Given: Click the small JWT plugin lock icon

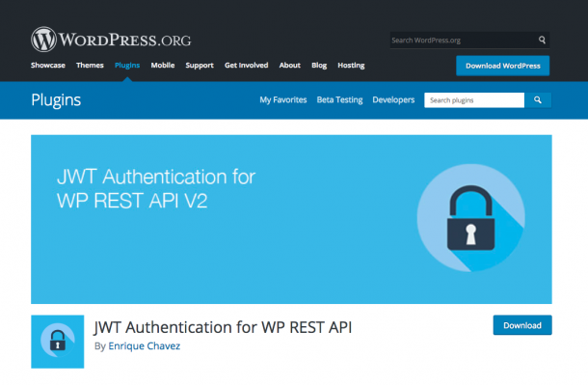Looking at the screenshot, I should 58,342.
